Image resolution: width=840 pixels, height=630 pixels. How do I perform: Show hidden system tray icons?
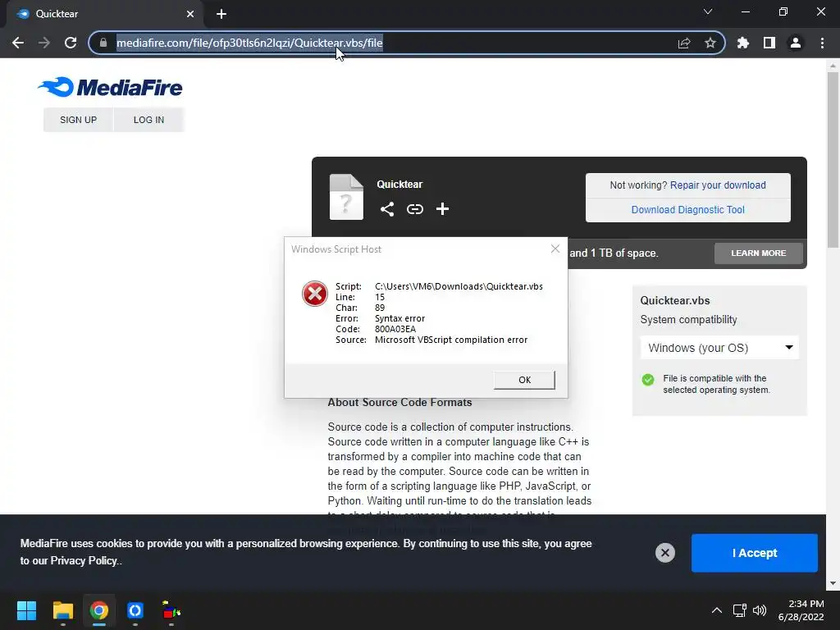[x=716, y=610]
